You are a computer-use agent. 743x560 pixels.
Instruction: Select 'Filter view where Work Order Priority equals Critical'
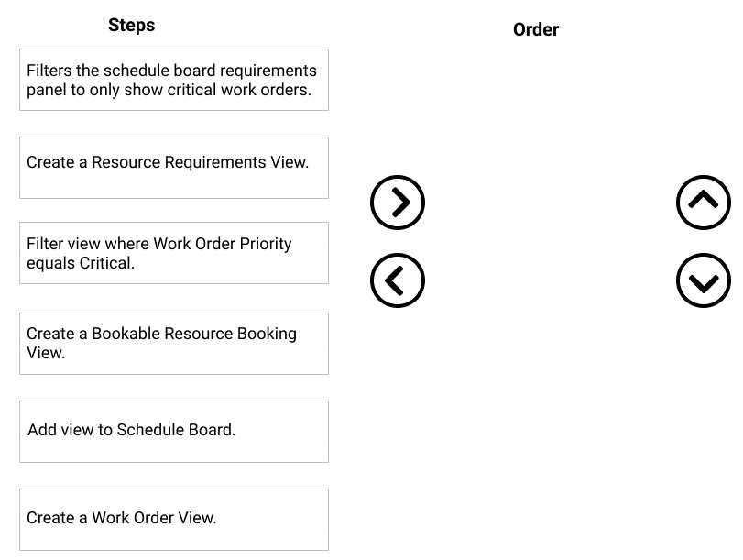coord(174,253)
